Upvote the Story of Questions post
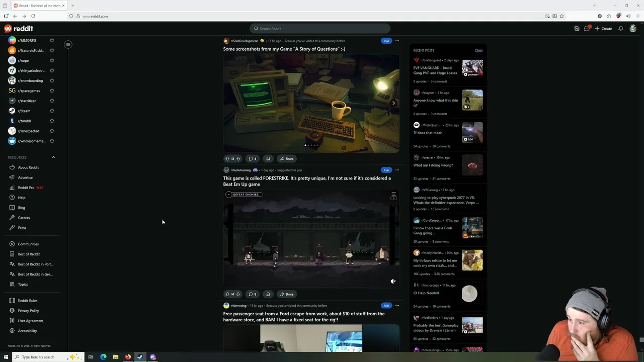The image size is (644, 362). 227,159
